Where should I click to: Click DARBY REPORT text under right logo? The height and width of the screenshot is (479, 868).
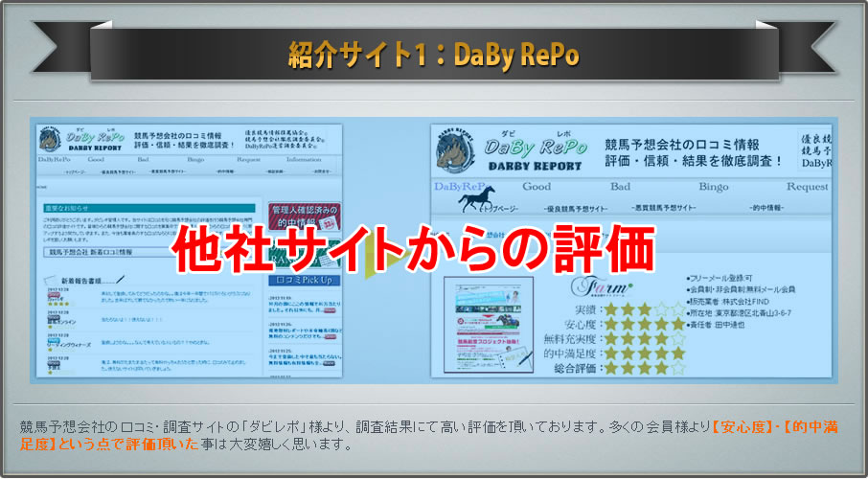pos(536,166)
